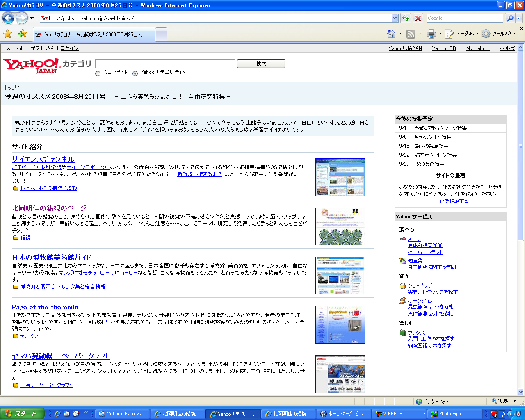Open 夏休み特集2008 link
Image resolution: width=525 pixels, height=420 pixels.
[425, 245]
